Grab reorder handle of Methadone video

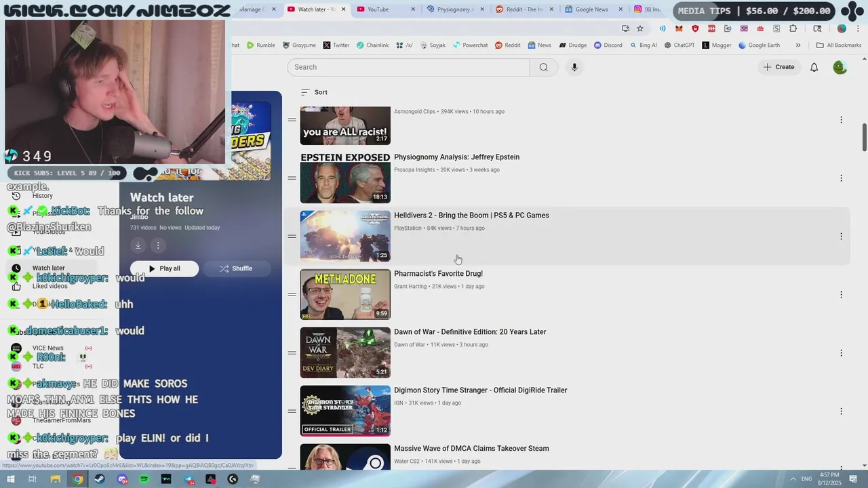[x=292, y=295]
